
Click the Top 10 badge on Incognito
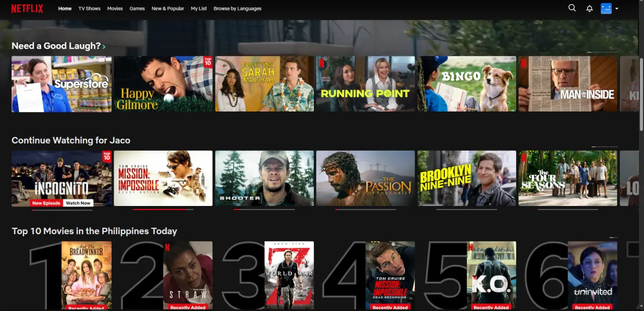tap(107, 156)
